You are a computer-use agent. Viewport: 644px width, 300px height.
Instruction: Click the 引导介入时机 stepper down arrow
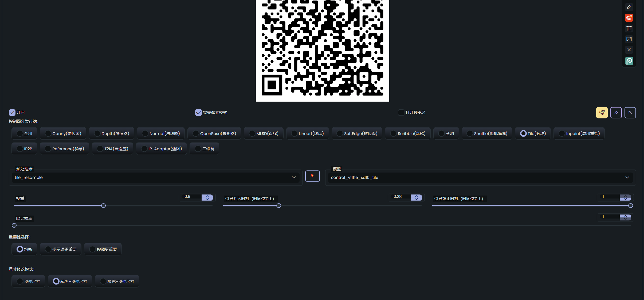click(x=416, y=199)
